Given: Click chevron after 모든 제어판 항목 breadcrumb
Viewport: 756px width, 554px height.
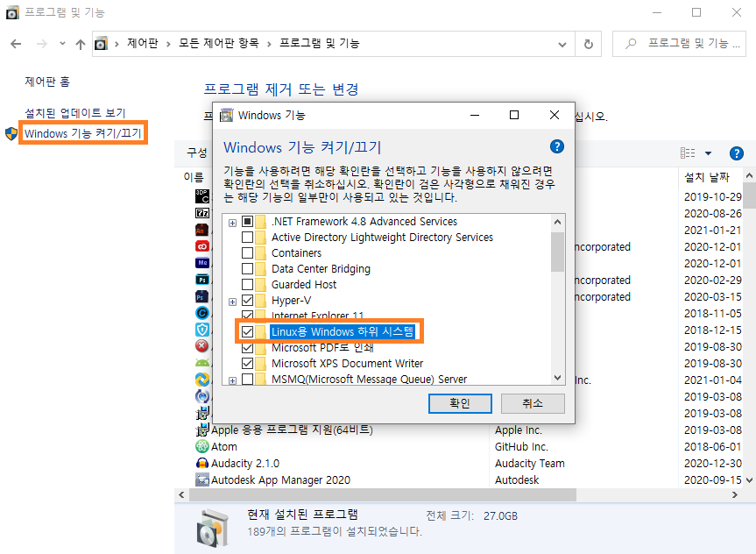Looking at the screenshot, I should (269, 44).
